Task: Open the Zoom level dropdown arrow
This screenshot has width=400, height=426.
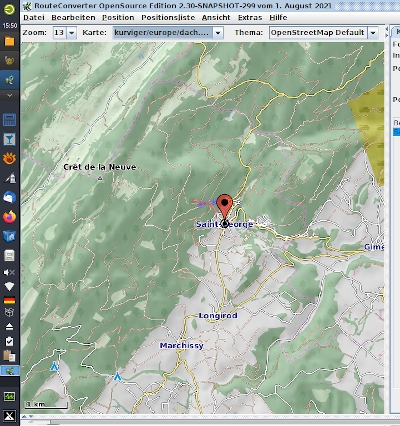Action: [x=72, y=33]
